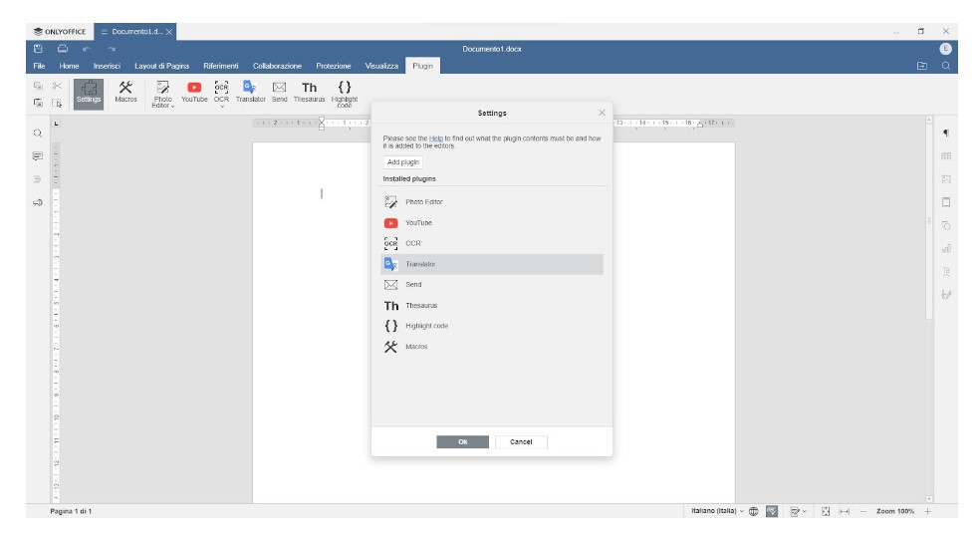The width and height of the screenshot is (980, 542).
Task: Select Highlight code in installed plugins
Action: click(492, 326)
